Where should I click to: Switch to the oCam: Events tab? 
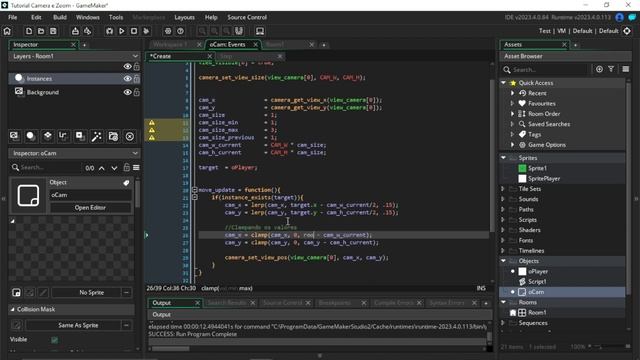(x=227, y=44)
